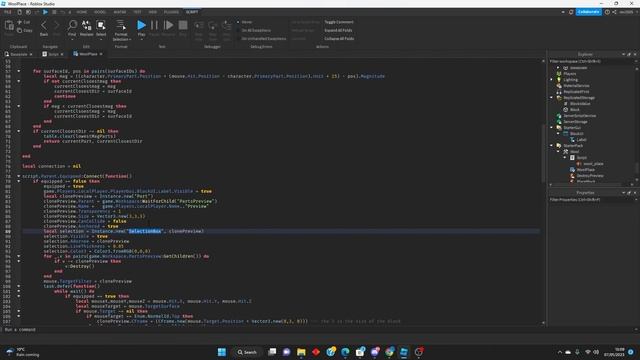Click the Step Out debugger icon
The image size is (640, 360).
click(226, 26)
